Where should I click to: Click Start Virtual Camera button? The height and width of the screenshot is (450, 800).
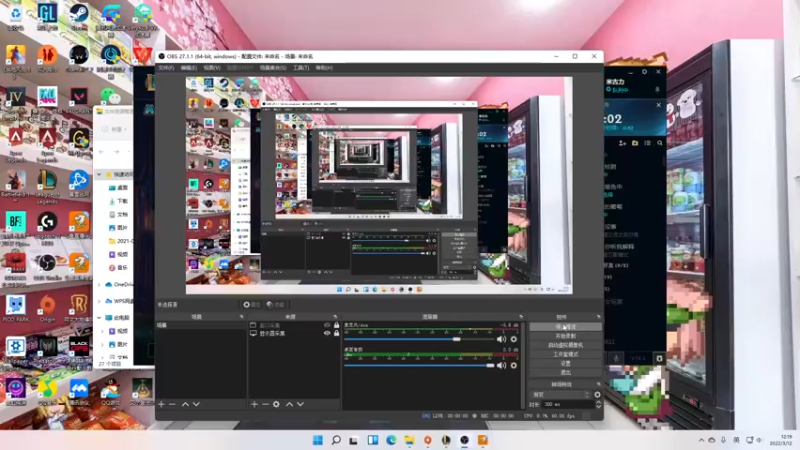pyautogui.click(x=565, y=345)
